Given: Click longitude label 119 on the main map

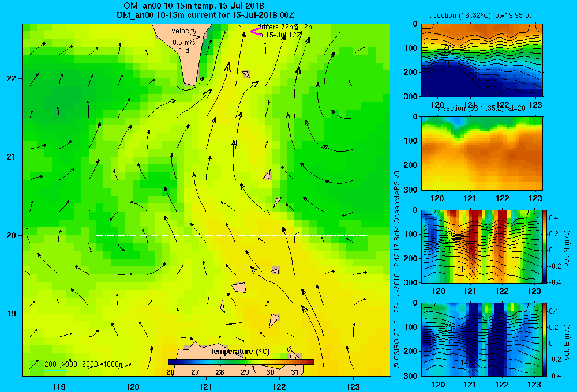Looking at the screenshot, I should [59, 386].
